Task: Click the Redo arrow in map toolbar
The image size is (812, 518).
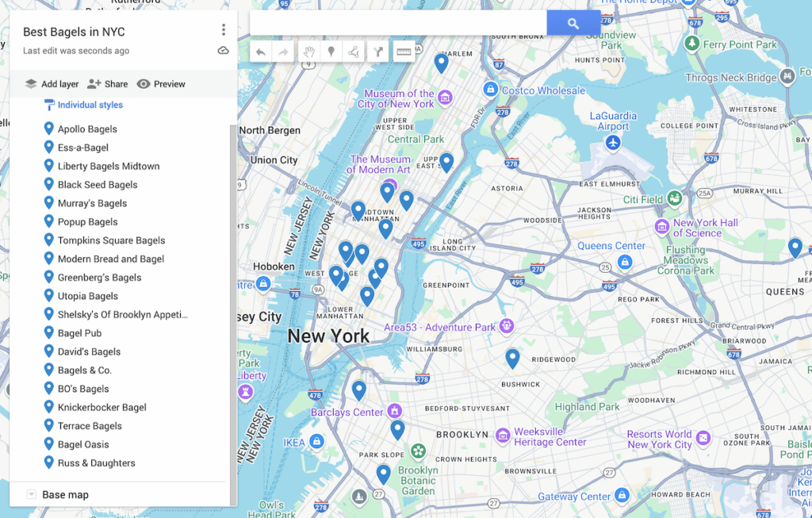Action: pyautogui.click(x=283, y=52)
